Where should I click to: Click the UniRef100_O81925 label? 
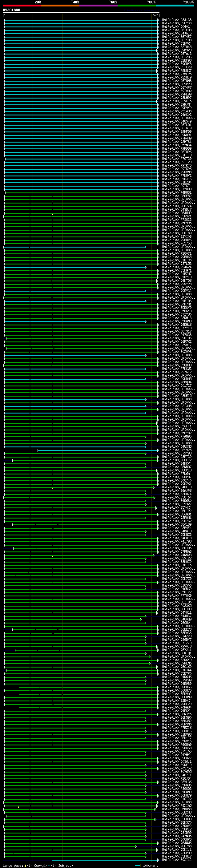pos(177,450)
